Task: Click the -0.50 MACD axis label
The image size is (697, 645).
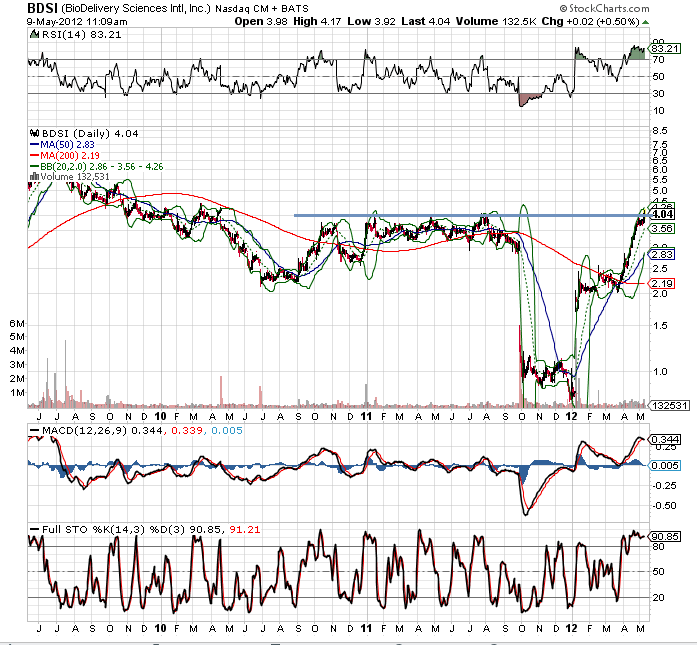Action: (x=664, y=505)
